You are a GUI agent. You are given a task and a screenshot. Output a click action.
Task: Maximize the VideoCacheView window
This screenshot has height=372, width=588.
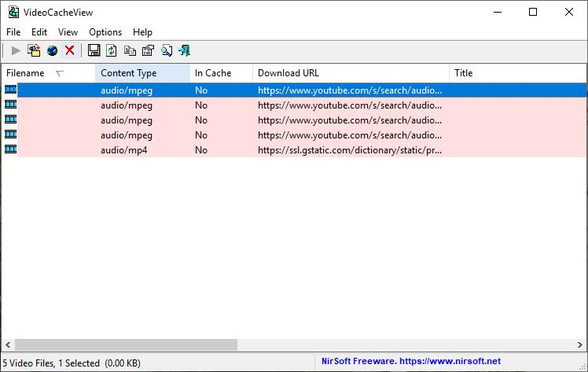[533, 12]
